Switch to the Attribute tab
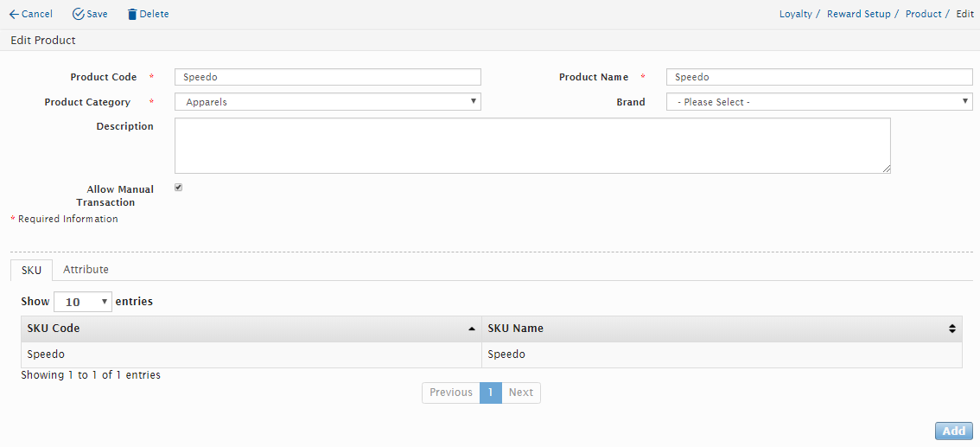 point(86,270)
